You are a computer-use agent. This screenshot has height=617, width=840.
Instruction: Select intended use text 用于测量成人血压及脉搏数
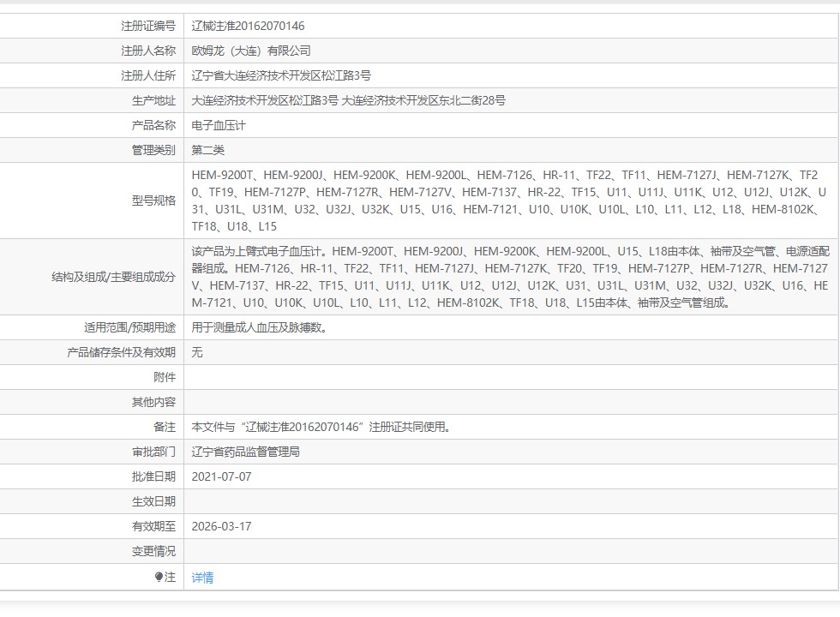pyautogui.click(x=259, y=327)
